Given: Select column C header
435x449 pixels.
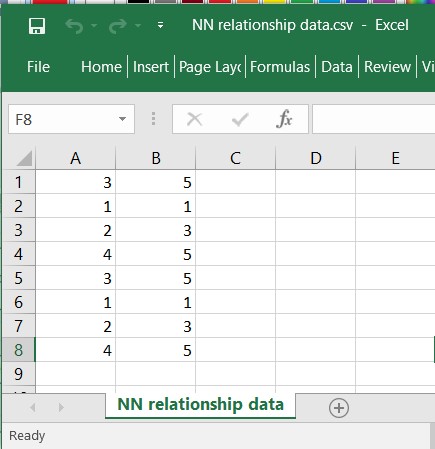Looking at the screenshot, I should pyautogui.click(x=236, y=158).
